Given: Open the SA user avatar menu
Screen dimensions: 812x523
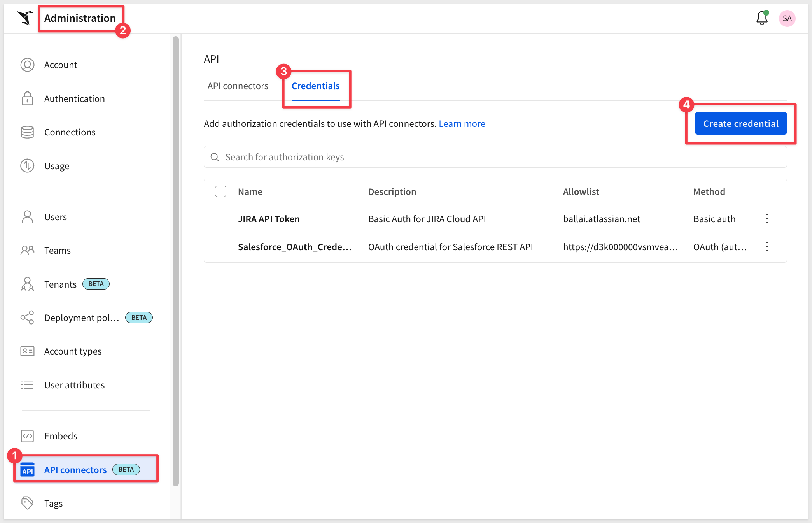Looking at the screenshot, I should coord(787,18).
